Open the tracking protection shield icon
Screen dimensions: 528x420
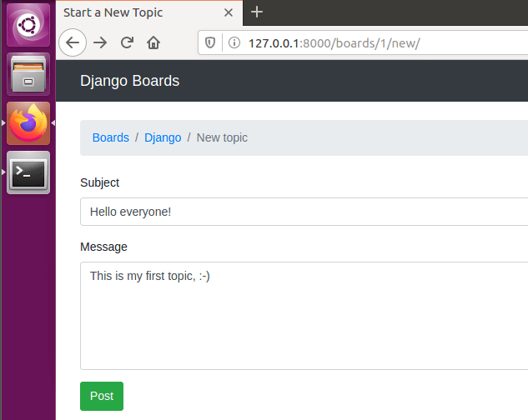pyautogui.click(x=210, y=42)
